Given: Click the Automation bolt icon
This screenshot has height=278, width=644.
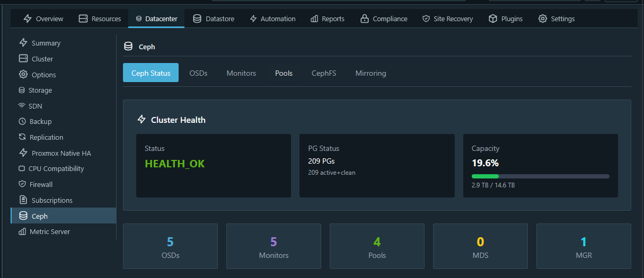Looking at the screenshot, I should [x=253, y=19].
